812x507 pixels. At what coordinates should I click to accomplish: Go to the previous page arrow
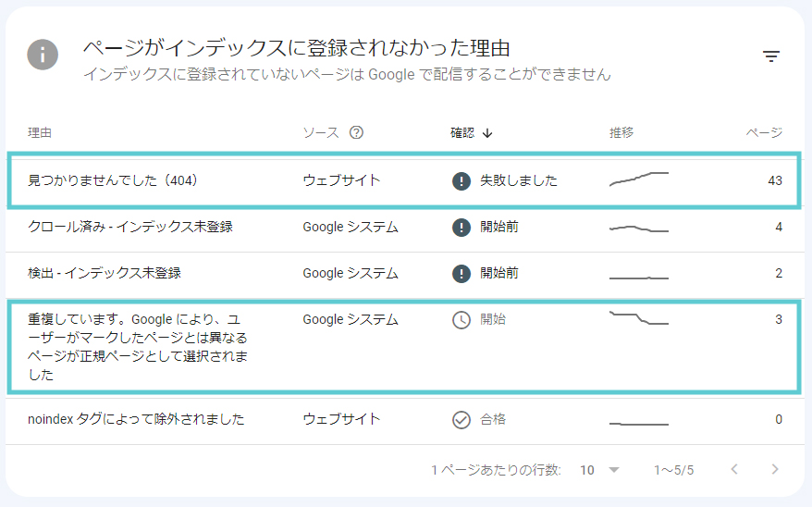point(734,469)
